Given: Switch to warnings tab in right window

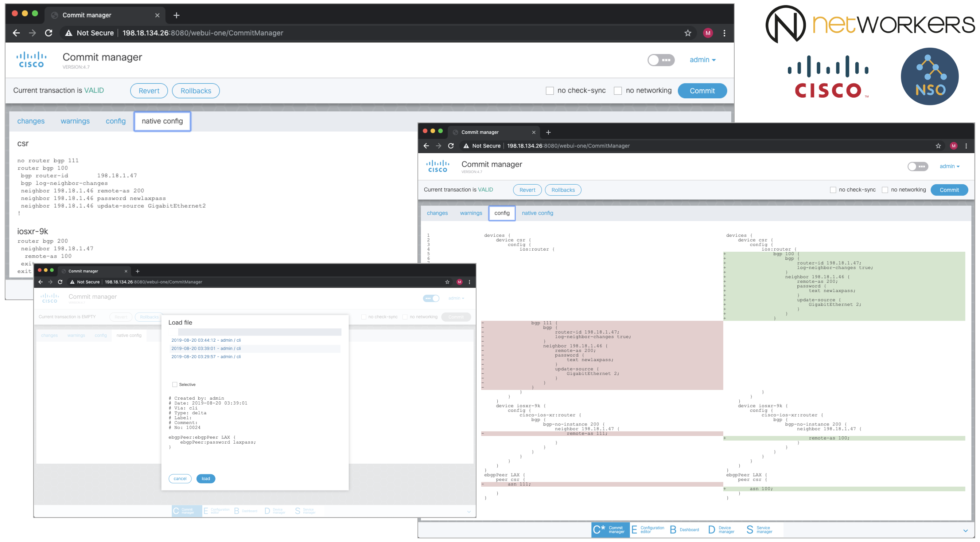Looking at the screenshot, I should 471,213.
